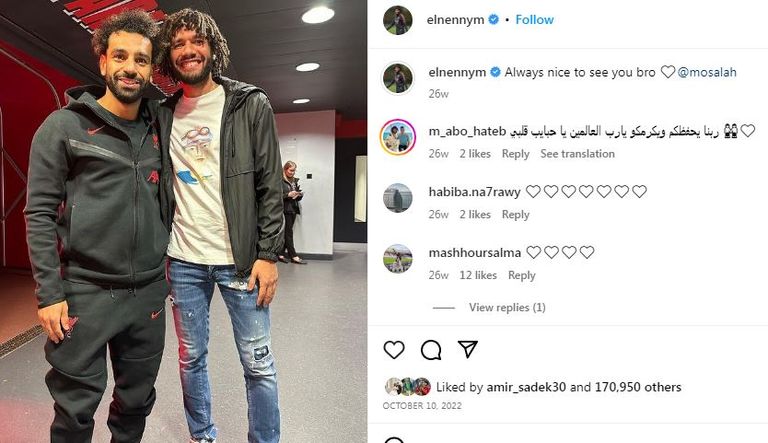The width and height of the screenshot is (768, 443).
Task: Open mashhoursalma's profile avatar
Action: pyautogui.click(x=398, y=258)
